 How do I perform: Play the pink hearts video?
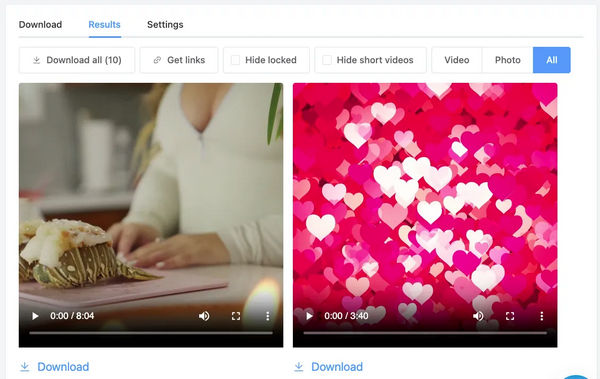tap(309, 316)
